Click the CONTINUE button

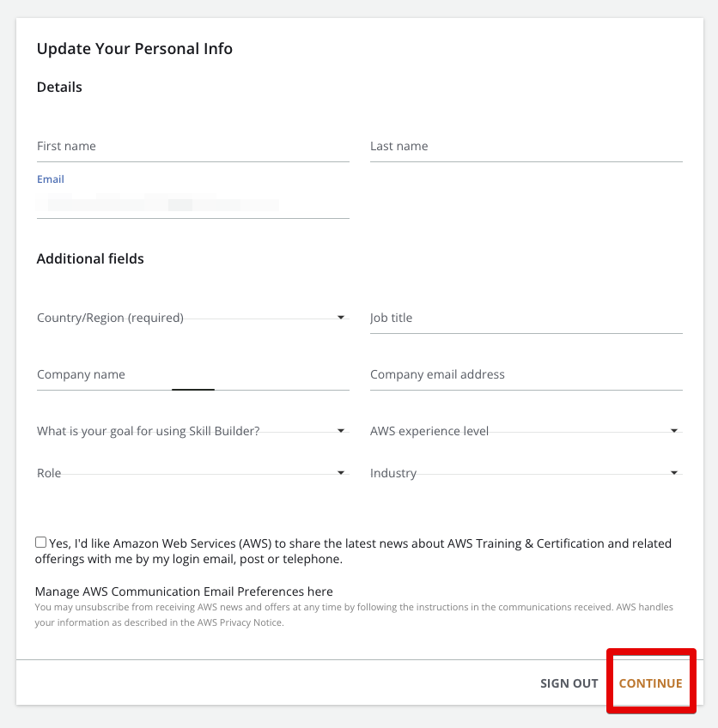pos(650,683)
